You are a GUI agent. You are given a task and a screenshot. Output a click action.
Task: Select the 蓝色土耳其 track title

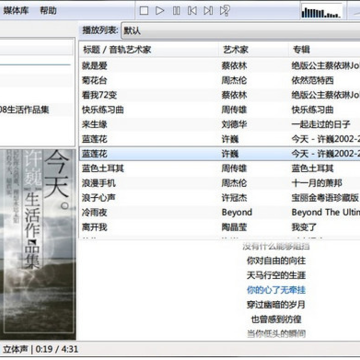pyautogui.click(x=103, y=169)
